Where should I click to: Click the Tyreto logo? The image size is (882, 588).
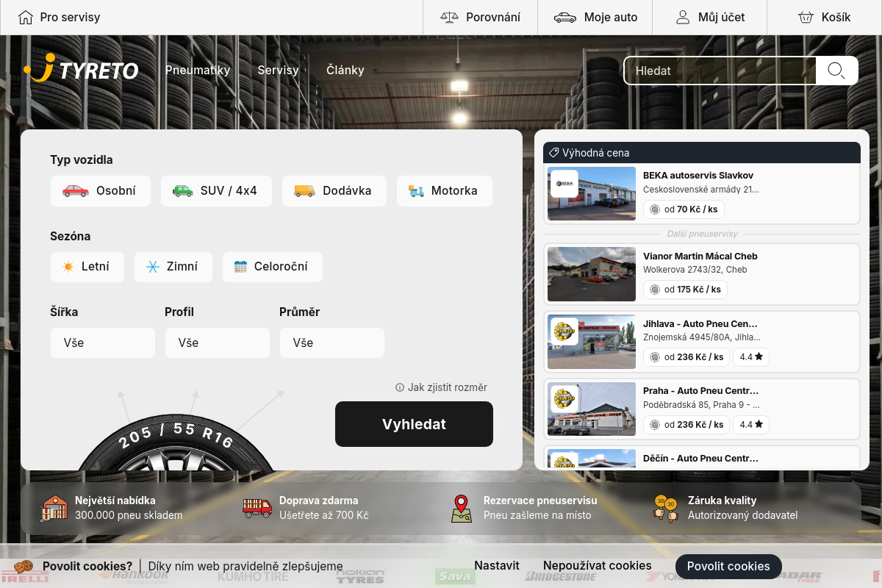81,69
